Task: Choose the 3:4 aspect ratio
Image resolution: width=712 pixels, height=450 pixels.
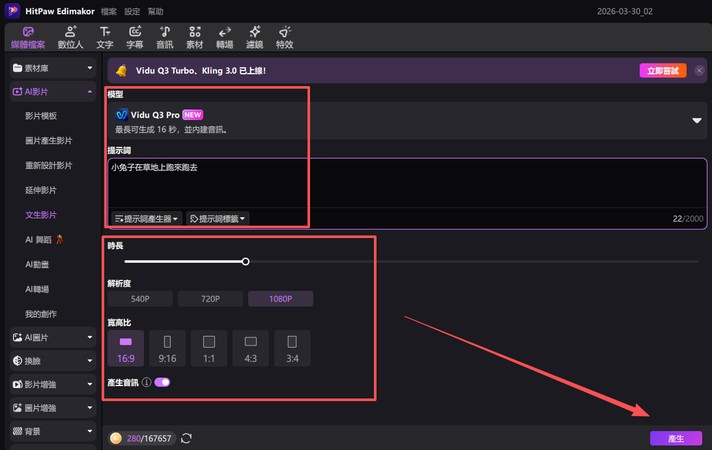Action: [292, 348]
